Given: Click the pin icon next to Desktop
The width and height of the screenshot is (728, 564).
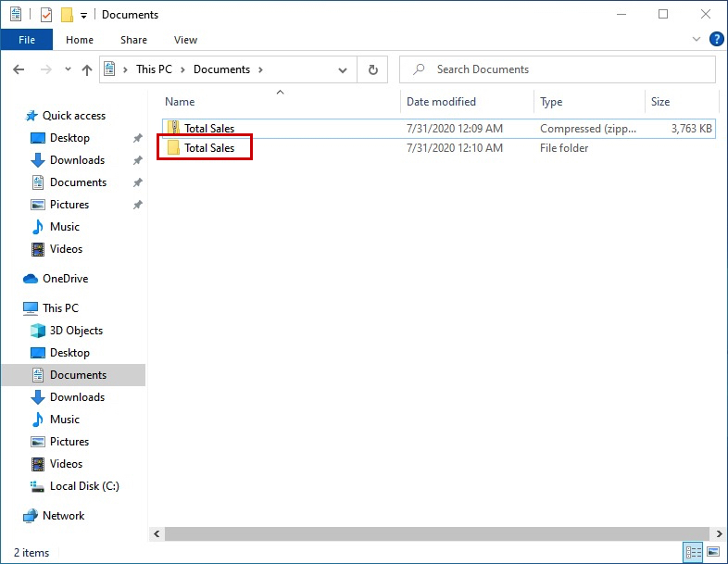Looking at the screenshot, I should coord(137,138).
